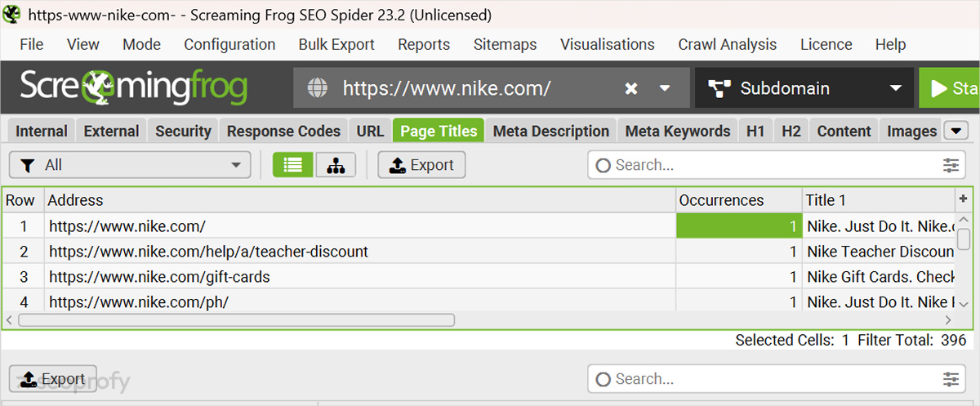Open the File menu
This screenshot has width=980, height=406.
[x=31, y=45]
